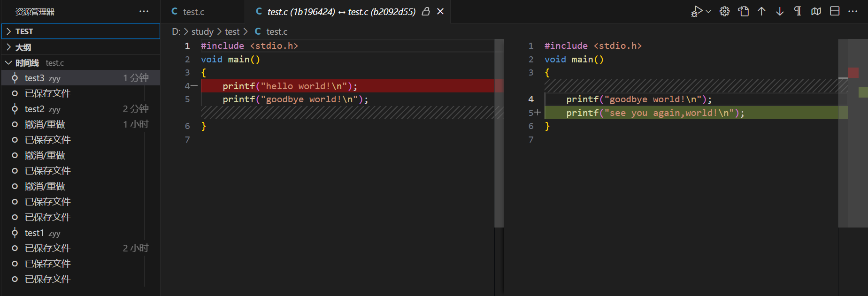Image resolution: width=868 pixels, height=296 pixels.
Task: Click the C icon on first test.c tab
Action: pos(175,11)
